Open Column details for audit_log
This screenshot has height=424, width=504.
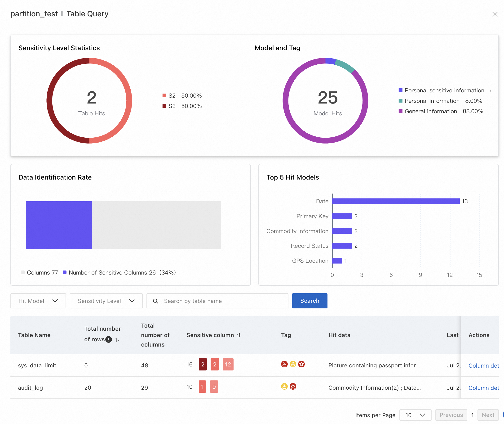click(x=483, y=388)
